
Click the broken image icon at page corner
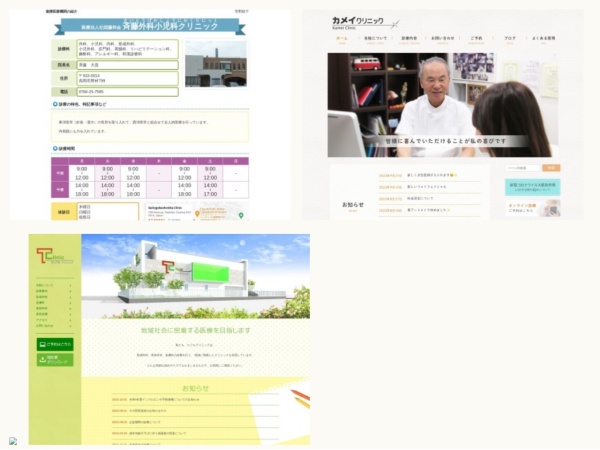click(x=13, y=441)
